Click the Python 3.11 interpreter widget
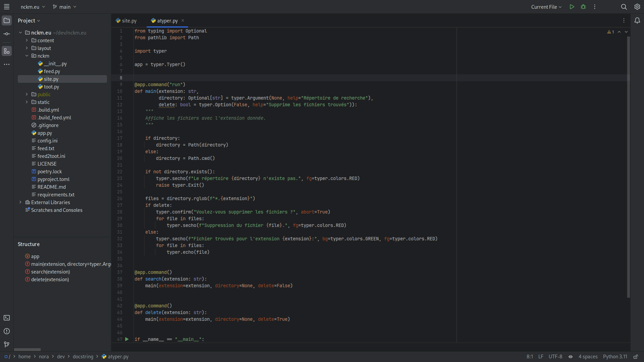 (615, 357)
